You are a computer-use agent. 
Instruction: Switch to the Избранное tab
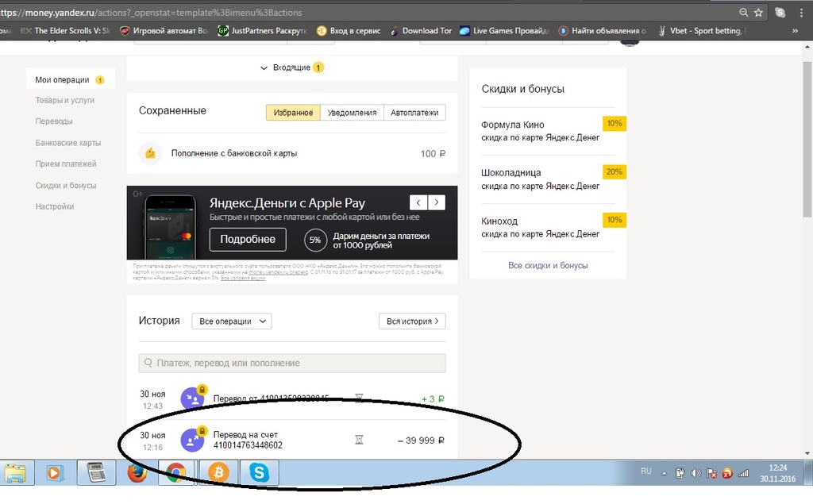click(293, 113)
